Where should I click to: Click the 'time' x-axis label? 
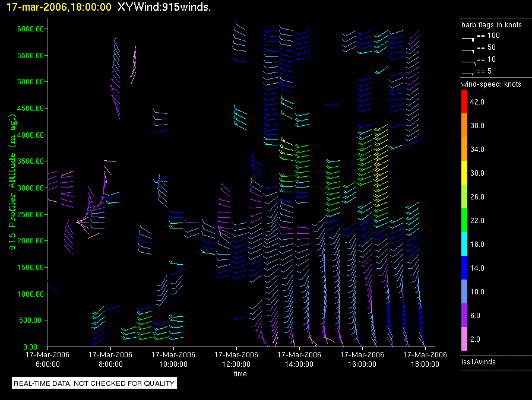pyautogui.click(x=240, y=373)
